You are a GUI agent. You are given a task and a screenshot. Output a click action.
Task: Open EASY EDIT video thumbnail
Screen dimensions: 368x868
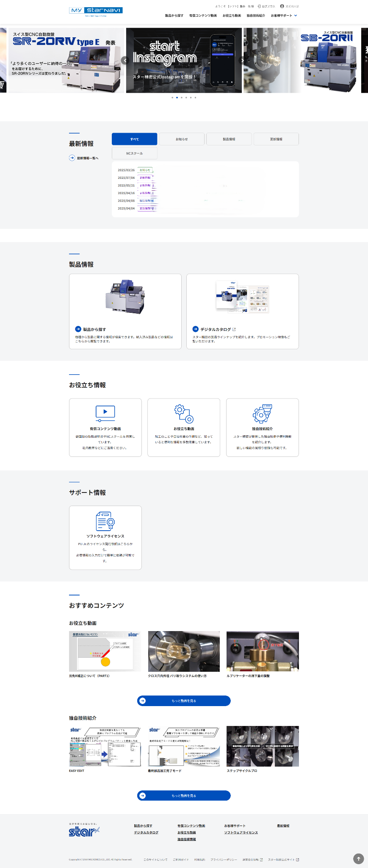click(105, 746)
